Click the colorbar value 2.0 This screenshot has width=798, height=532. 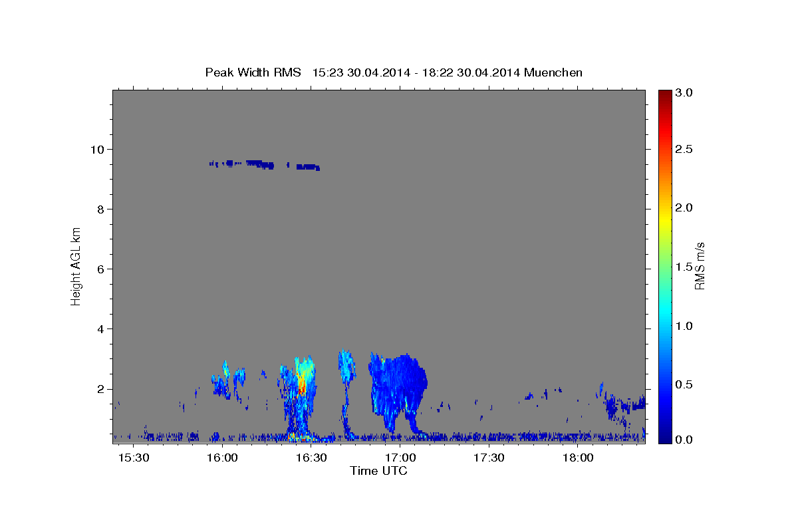point(684,208)
